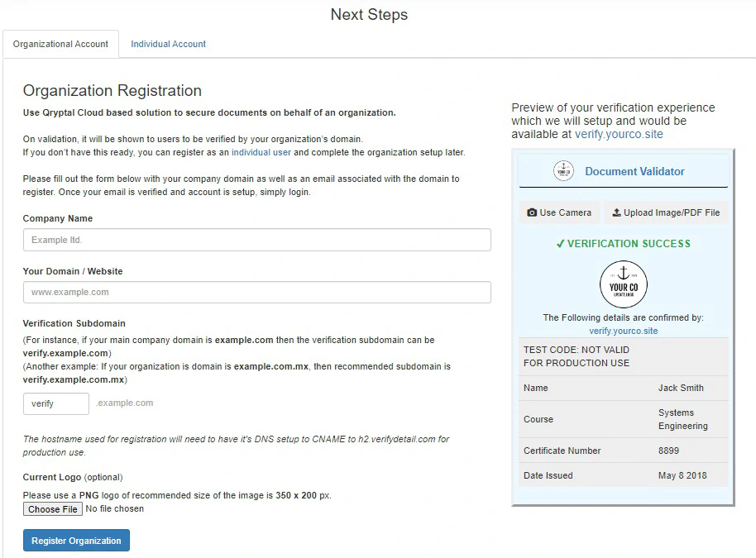The image size is (756, 558).
Task: Select the circular YOUR CO placeholder logo
Action: point(623,283)
